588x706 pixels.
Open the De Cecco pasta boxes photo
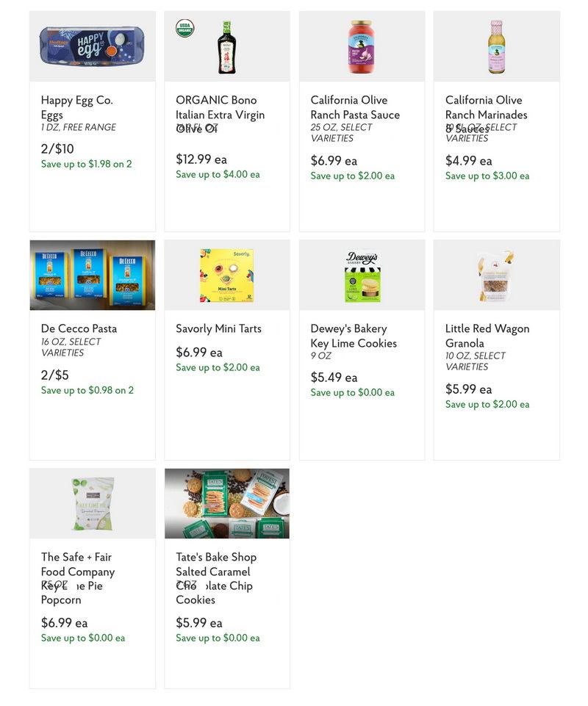[x=93, y=275]
